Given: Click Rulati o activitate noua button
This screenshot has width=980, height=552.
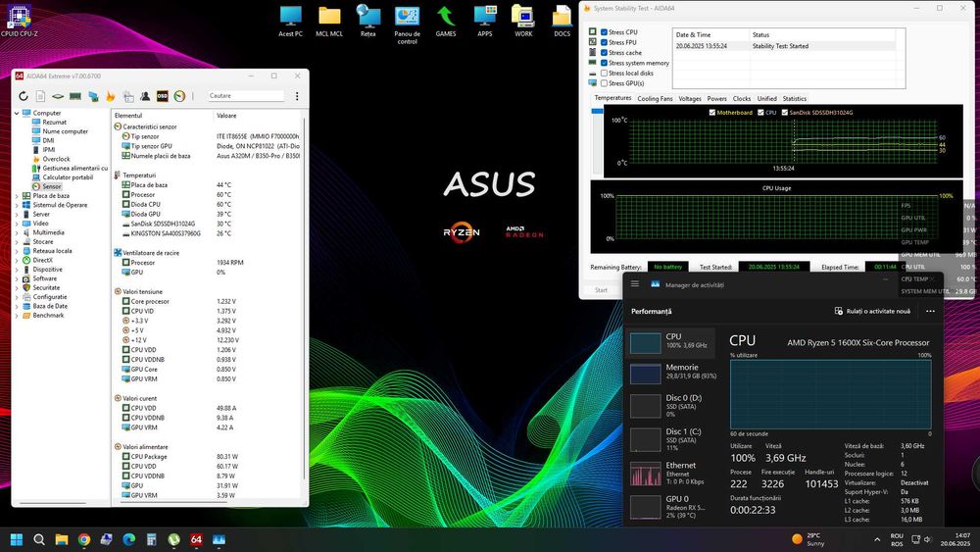Looking at the screenshot, I should 872,312.
